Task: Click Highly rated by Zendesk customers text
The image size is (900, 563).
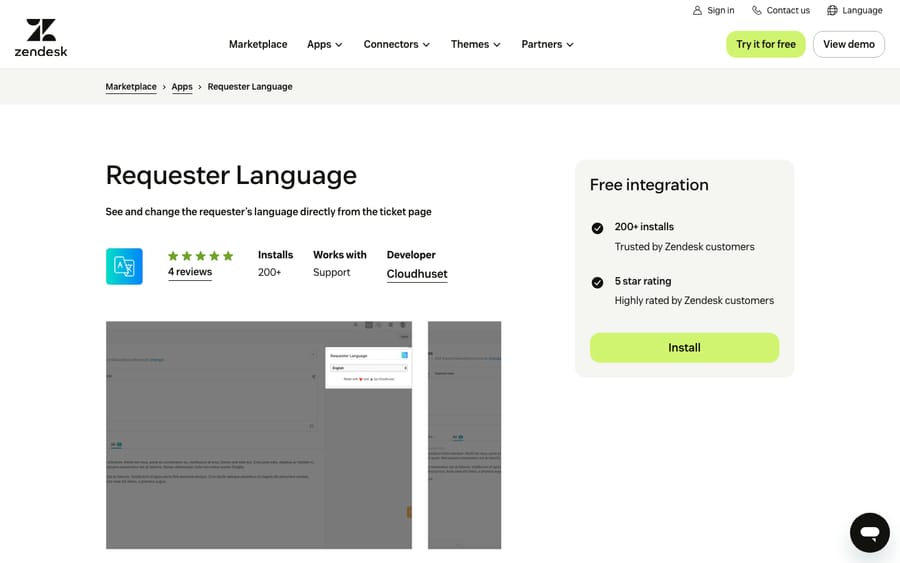Action: tap(694, 301)
